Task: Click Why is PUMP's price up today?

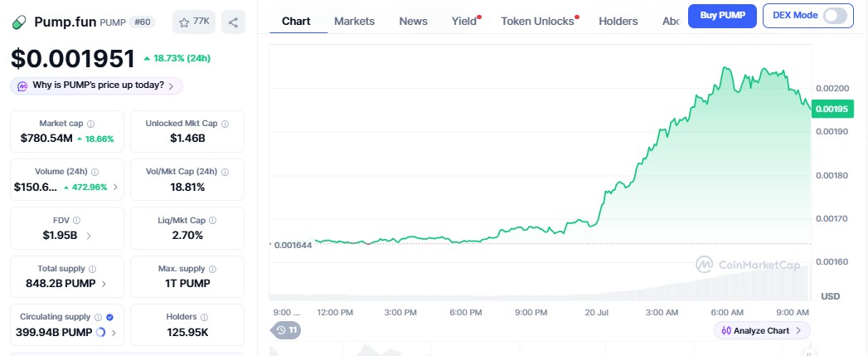Action: 98,85
